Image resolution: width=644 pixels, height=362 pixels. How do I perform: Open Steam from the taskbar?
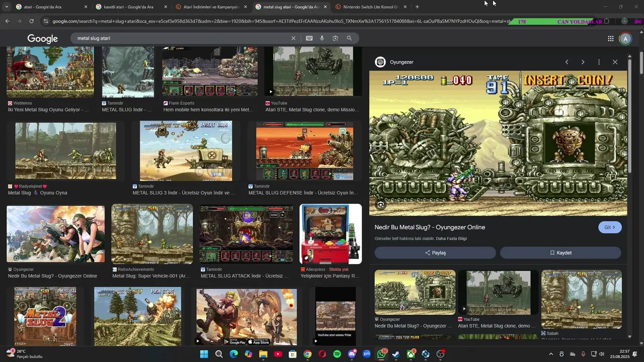(396, 354)
